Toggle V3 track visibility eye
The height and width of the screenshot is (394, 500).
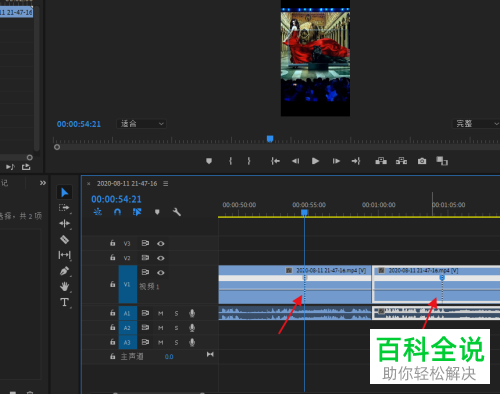tap(161, 244)
